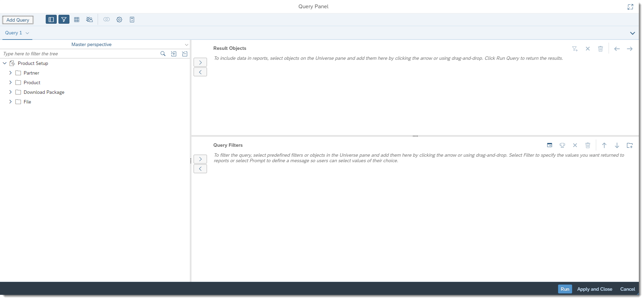This screenshot has height=300, width=644.
Task: Click trash icon in Result Objects toolbar
Action: [600, 49]
